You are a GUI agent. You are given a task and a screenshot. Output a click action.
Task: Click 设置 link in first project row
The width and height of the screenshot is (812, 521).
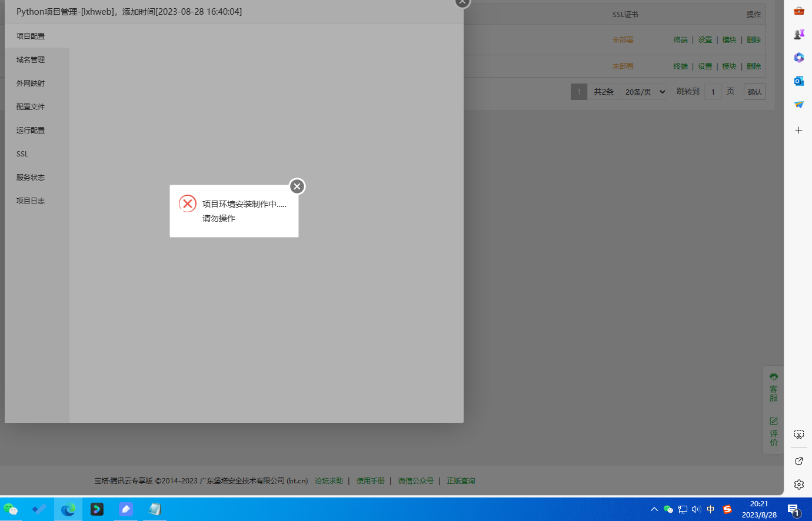tap(705, 40)
